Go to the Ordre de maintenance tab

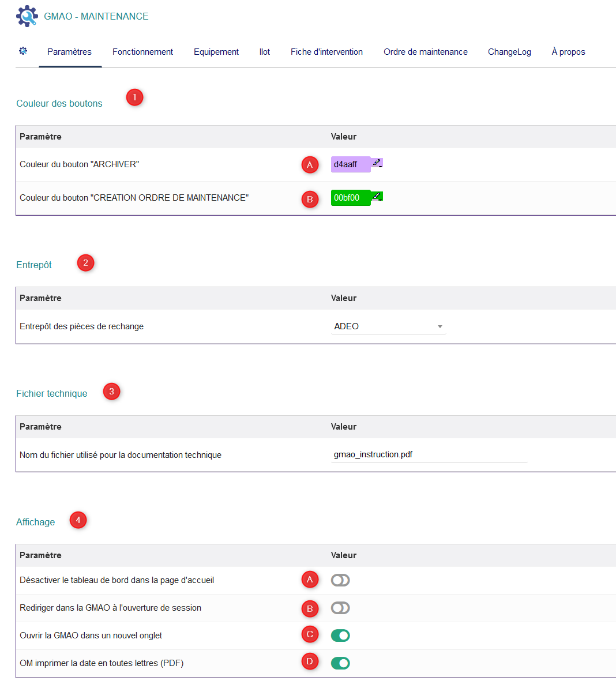(x=425, y=52)
